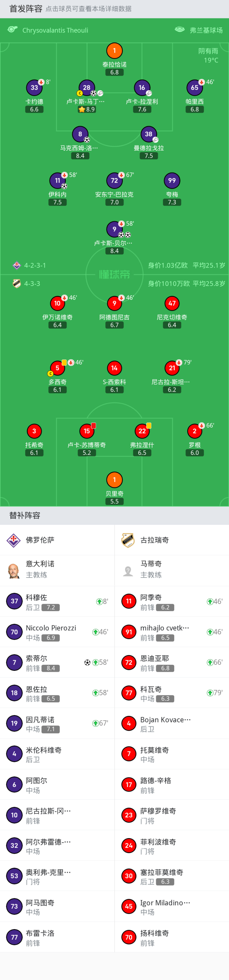Viewport: 229px width, 980px height.
Task: Tap 恩迪亚耶 substitute number 72
Action: [129, 662]
